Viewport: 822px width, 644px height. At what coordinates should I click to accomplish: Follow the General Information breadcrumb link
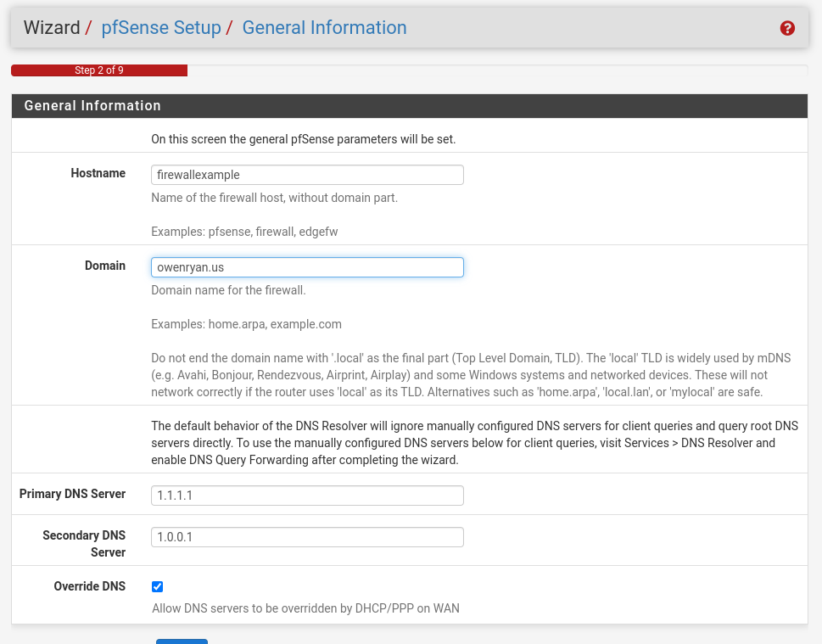[x=324, y=27]
